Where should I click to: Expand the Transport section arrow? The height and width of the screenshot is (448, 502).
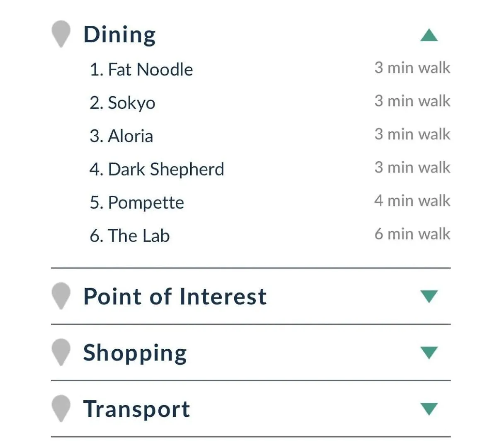[x=429, y=409]
